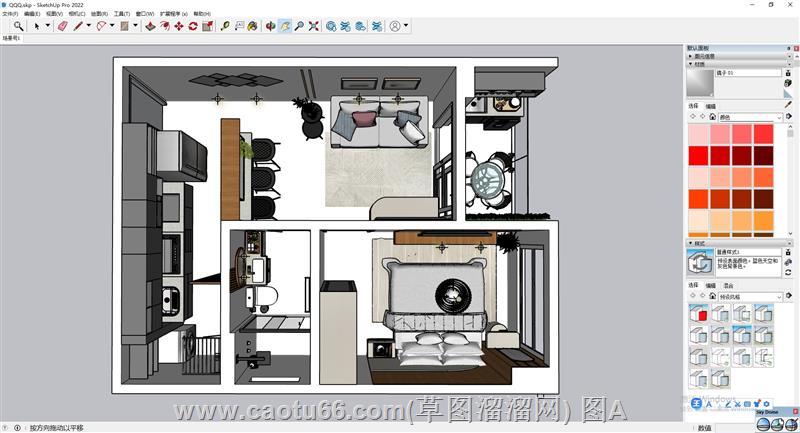The image size is (800, 433).
Task: Activate the Push/Pull tool
Action: coord(151,26)
